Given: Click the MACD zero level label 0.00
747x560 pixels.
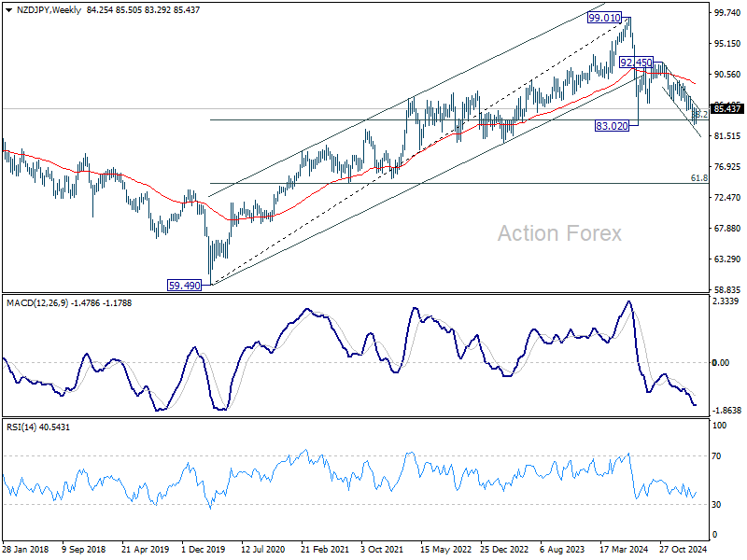Looking at the screenshot, I should point(720,362).
